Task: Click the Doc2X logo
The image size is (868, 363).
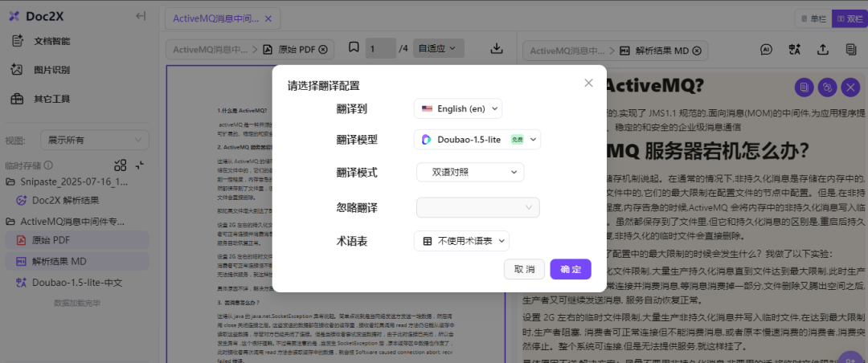Action: 36,16
